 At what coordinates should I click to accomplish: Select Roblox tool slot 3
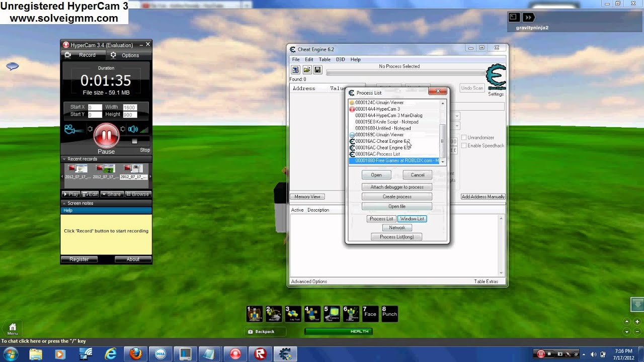(293, 314)
